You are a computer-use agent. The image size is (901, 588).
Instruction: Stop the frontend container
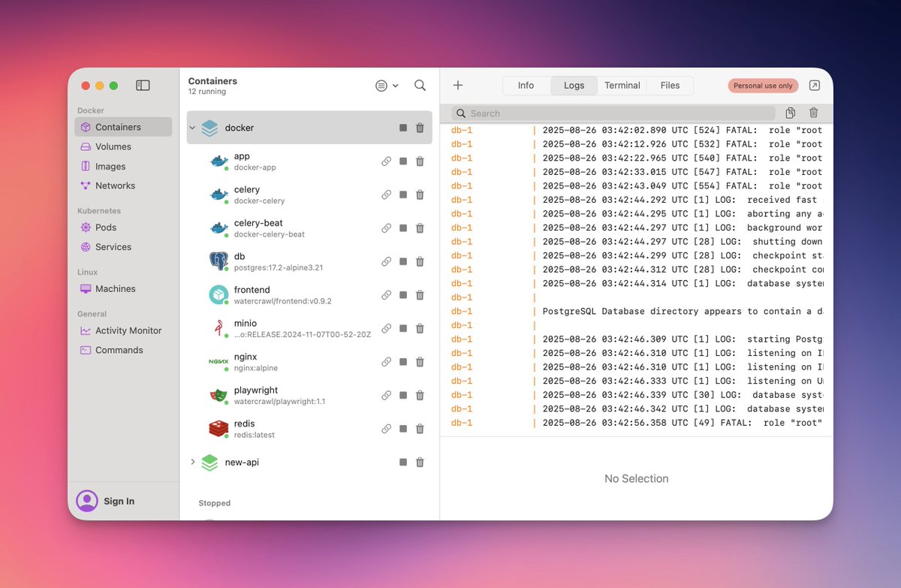click(403, 295)
